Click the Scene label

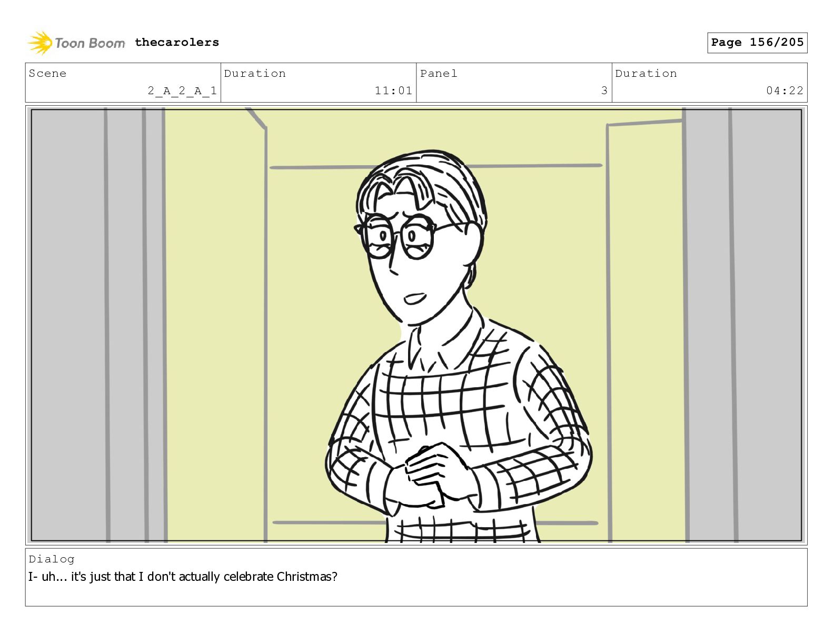47,73
